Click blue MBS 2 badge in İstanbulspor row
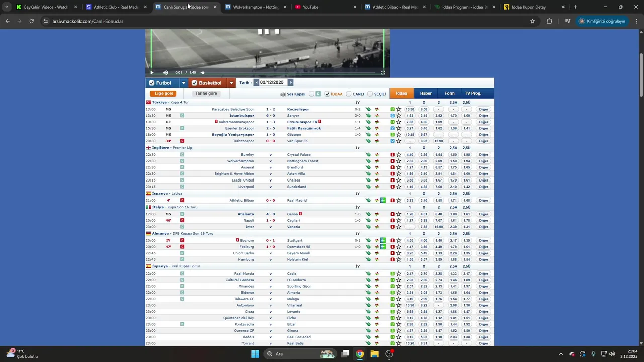 pos(392,116)
